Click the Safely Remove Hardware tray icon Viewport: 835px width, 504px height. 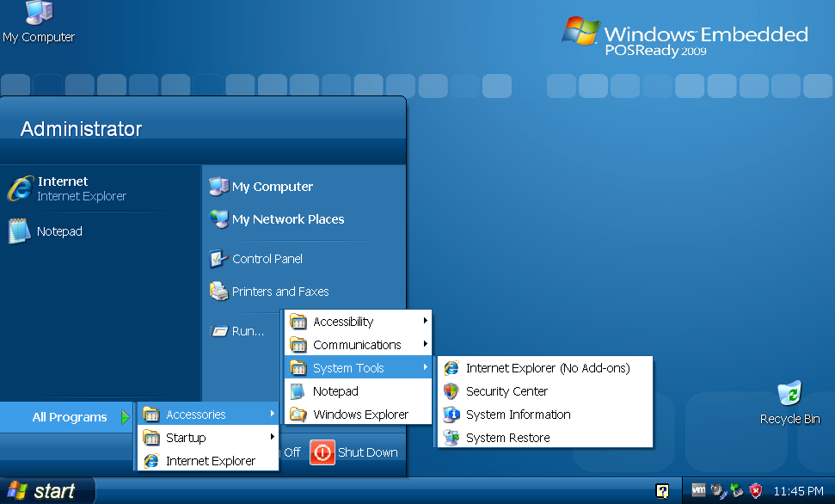coord(736,490)
